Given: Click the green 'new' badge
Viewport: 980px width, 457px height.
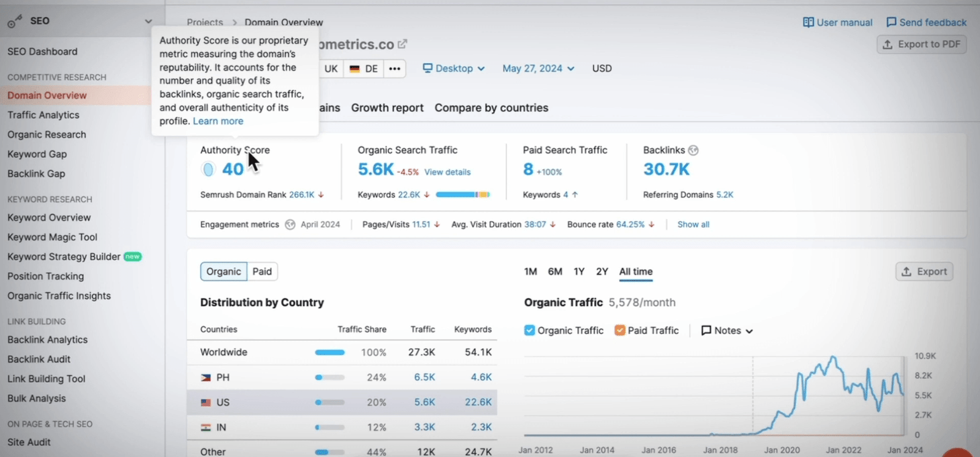Looking at the screenshot, I should click(132, 257).
